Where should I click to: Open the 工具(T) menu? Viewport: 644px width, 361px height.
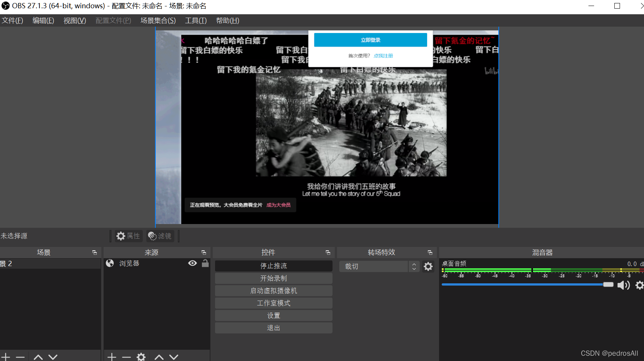point(196,21)
